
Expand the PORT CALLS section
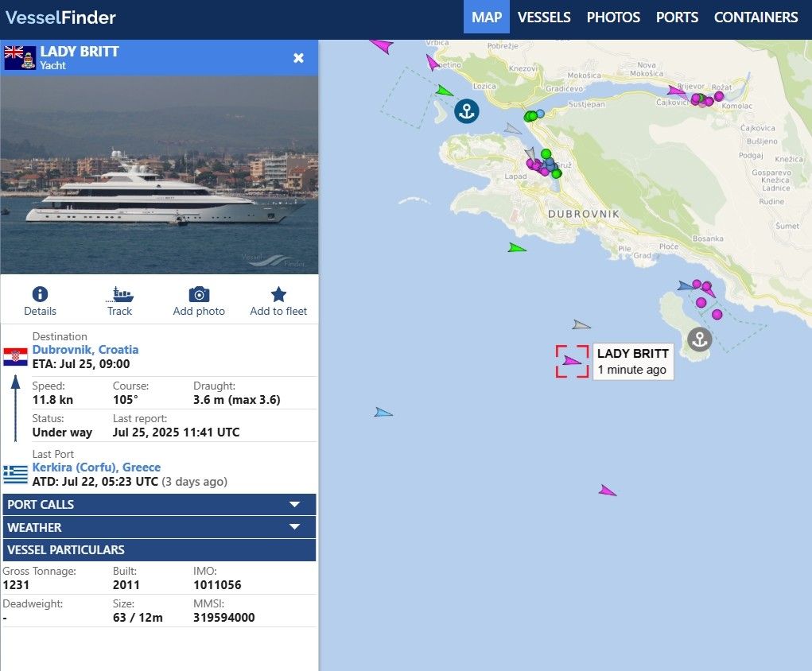tap(159, 504)
